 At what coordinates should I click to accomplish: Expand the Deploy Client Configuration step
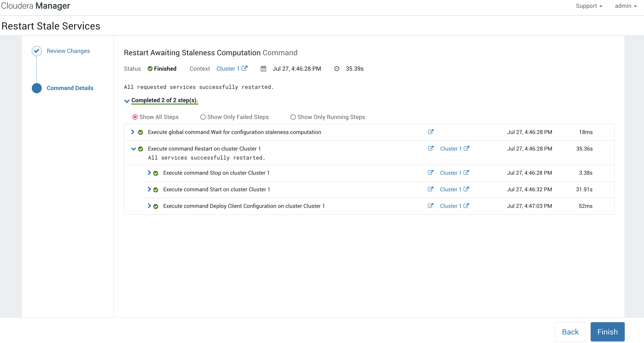click(x=149, y=206)
